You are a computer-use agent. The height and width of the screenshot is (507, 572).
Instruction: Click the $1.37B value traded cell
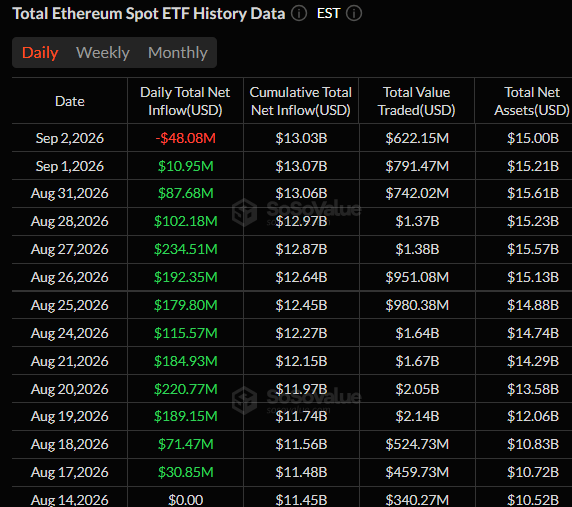(x=417, y=221)
